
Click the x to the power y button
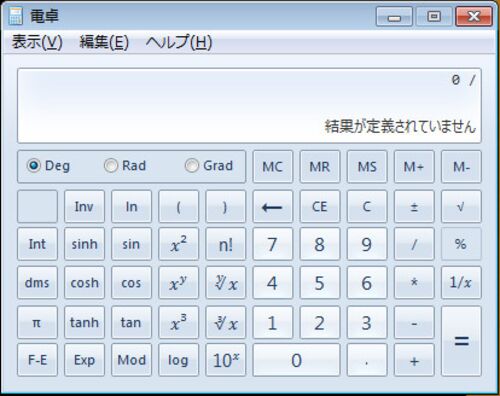[179, 283]
